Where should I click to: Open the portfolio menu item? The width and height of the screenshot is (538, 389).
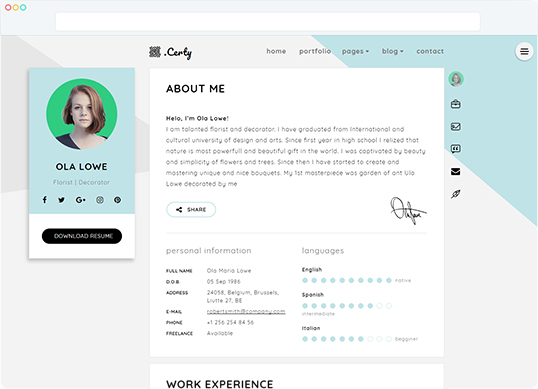point(315,51)
